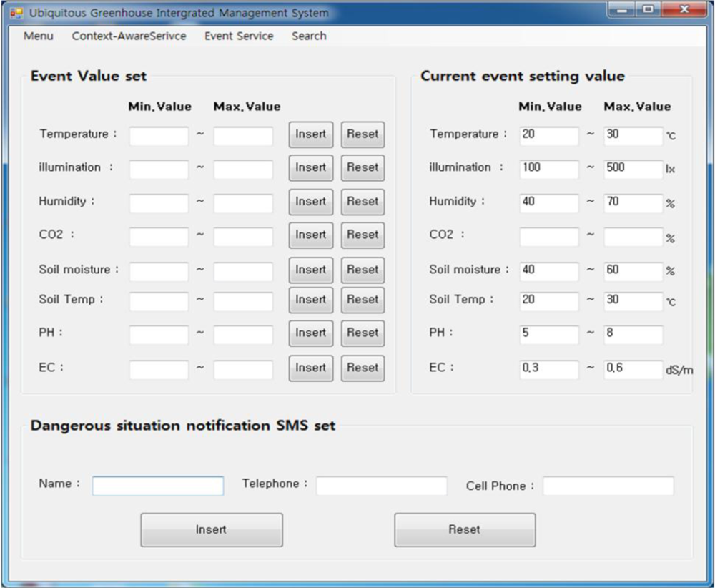Select the Cell Phone input field
Screen dimensions: 715x588
tap(608, 486)
